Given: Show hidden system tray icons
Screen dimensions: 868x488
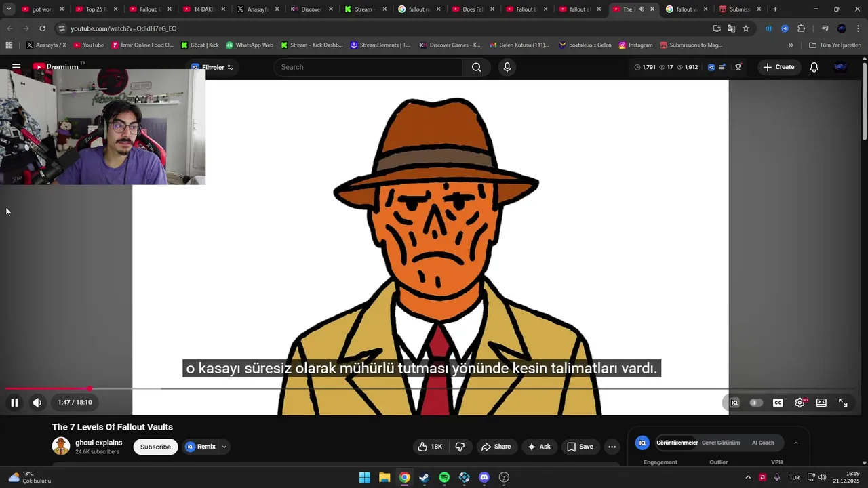Looking at the screenshot, I should click(x=748, y=477).
